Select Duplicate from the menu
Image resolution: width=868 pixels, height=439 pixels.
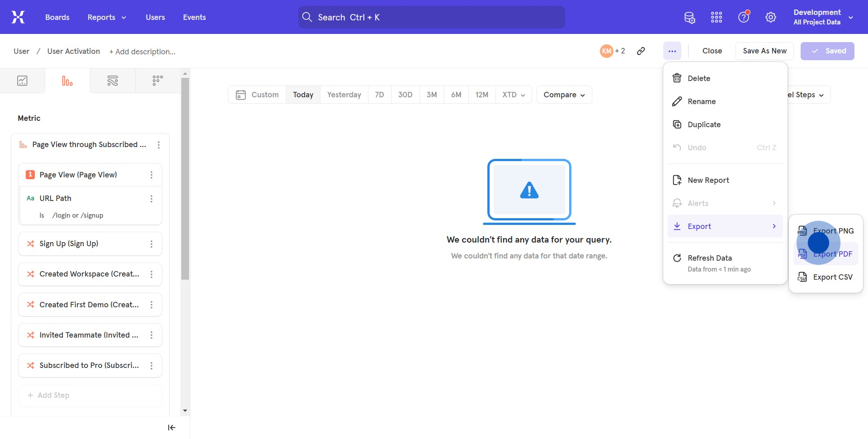704,124
